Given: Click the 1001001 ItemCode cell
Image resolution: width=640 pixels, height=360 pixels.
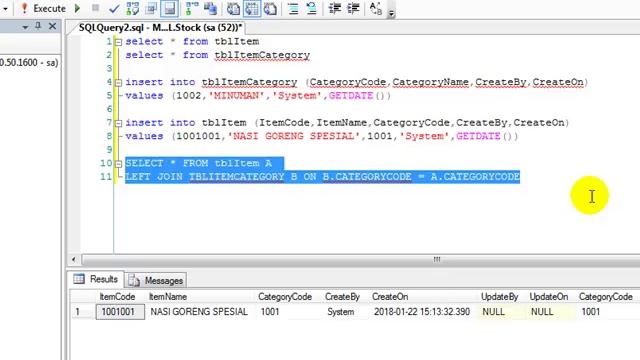Looking at the screenshot, I should [120, 312].
